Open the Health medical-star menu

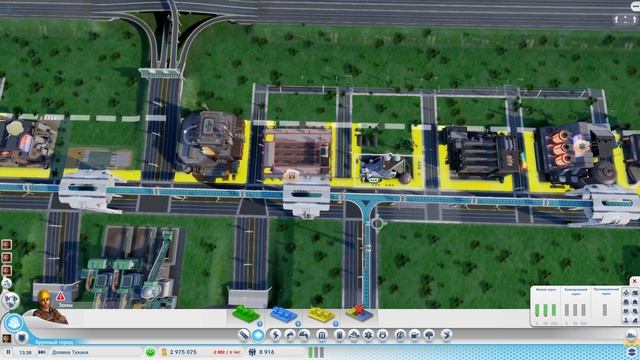[368, 336]
